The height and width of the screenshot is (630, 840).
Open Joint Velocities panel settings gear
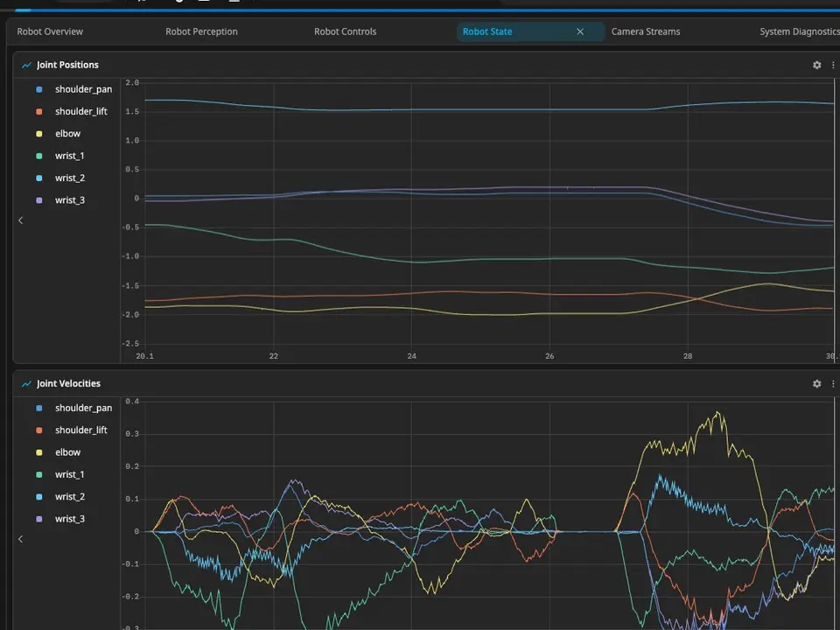[816, 383]
